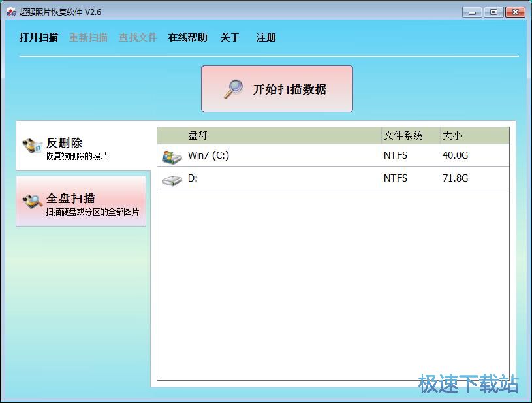532x403 pixels.
Task: Click the hard disk icon for D:
Action: point(172,180)
